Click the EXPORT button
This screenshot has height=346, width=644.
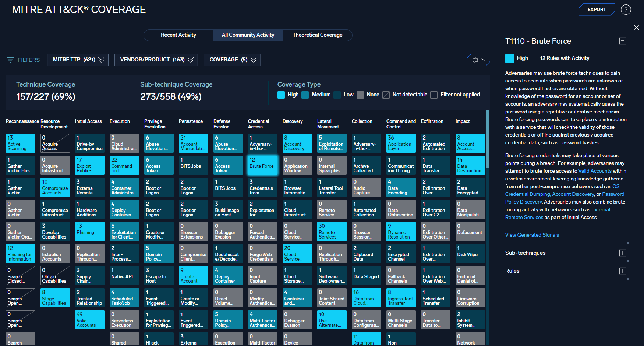point(597,10)
